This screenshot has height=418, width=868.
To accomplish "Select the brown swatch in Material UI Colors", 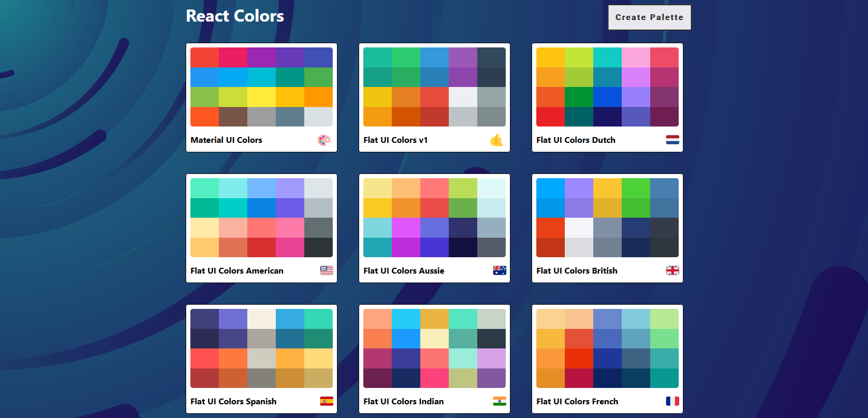I will click(233, 116).
